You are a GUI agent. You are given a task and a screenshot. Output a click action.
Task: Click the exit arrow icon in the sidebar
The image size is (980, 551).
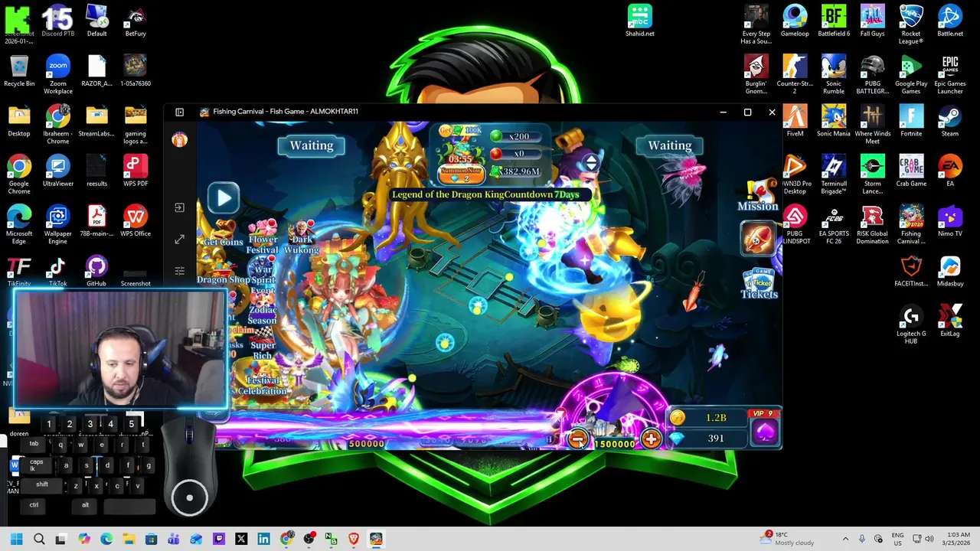click(x=179, y=207)
